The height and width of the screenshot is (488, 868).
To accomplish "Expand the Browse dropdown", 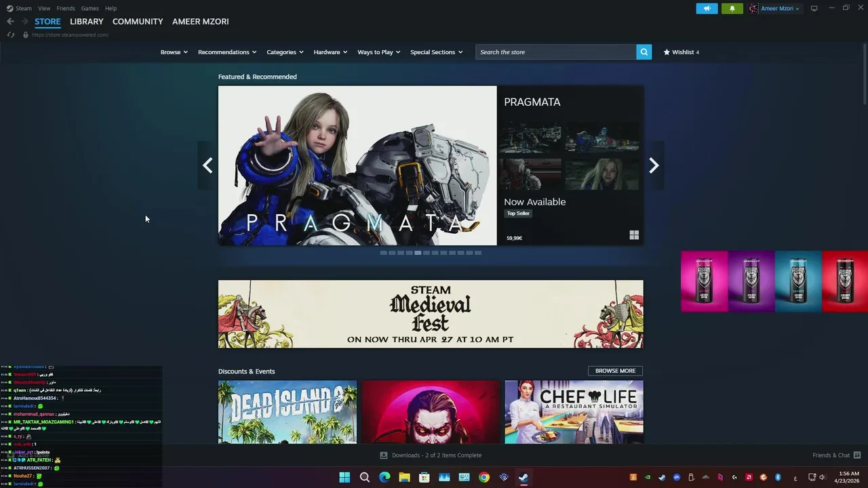I will [174, 52].
